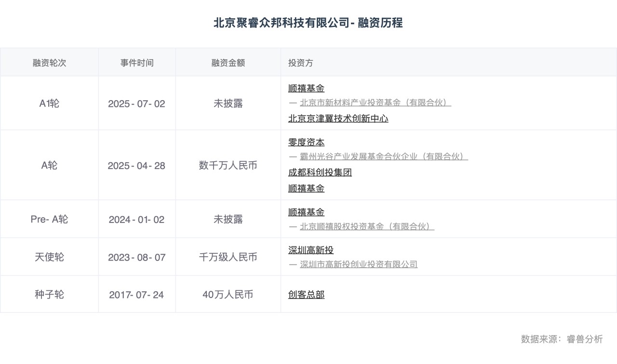Select the 天使轮 round cell
This screenshot has height=364, width=617.
tap(49, 257)
